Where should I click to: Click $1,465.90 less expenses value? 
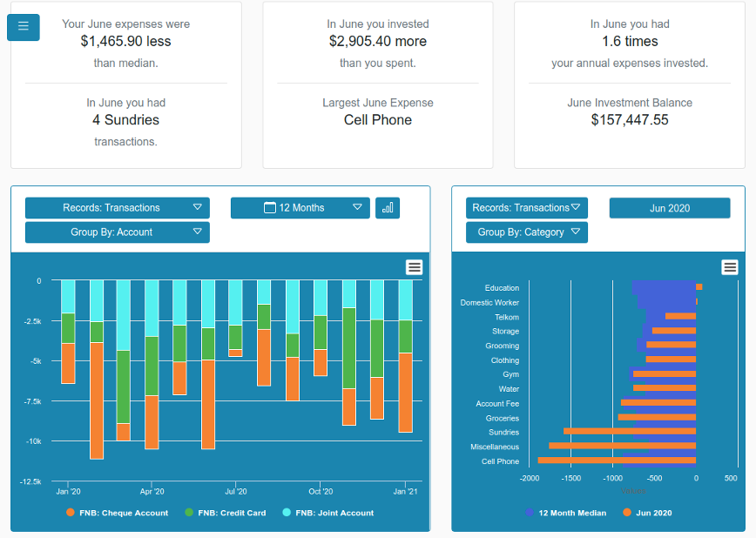point(125,41)
